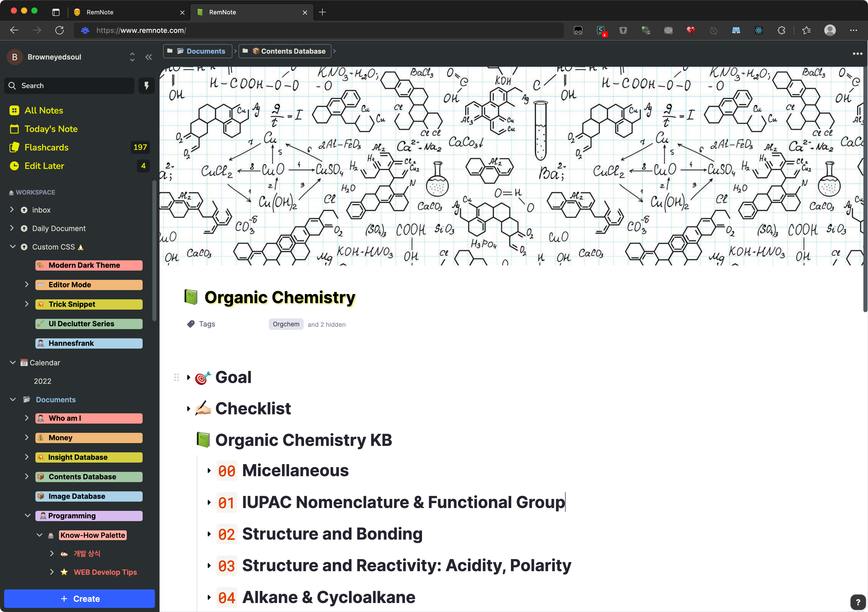868x612 pixels.
Task: Toggle the 02 Structure and Bonding bullet
Action: 209,534
